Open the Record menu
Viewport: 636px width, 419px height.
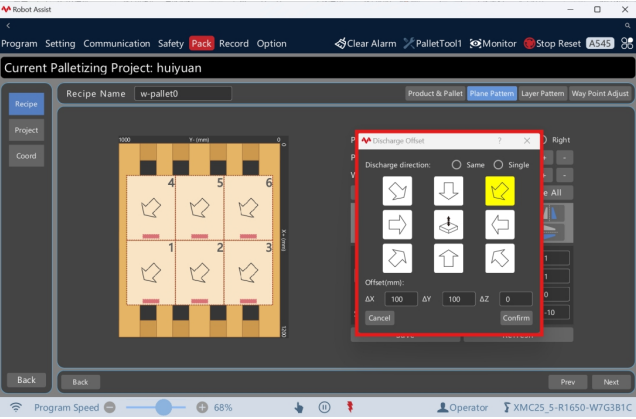pyautogui.click(x=234, y=43)
